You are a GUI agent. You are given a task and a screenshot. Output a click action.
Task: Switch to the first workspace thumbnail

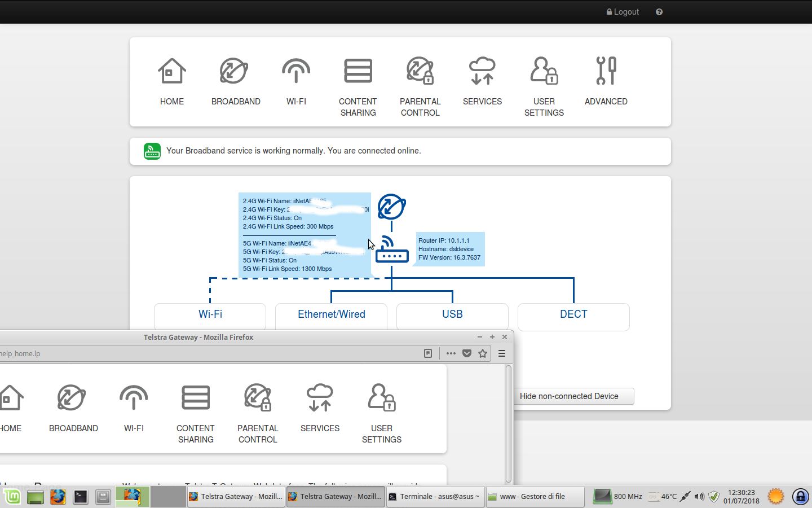133,497
